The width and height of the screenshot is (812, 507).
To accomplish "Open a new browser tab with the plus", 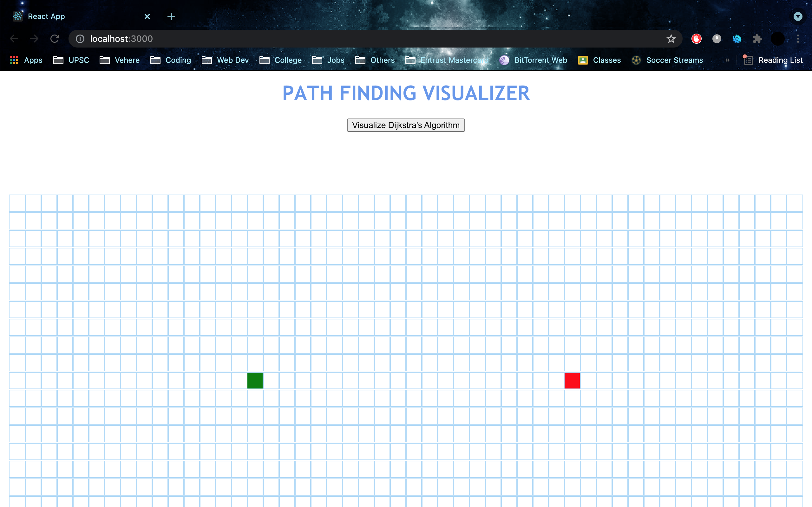I will click(x=171, y=16).
